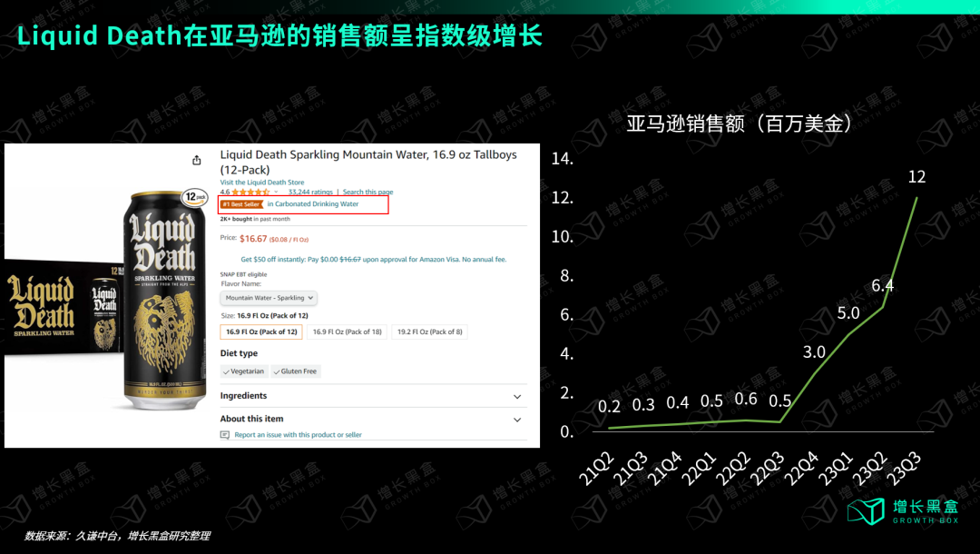The image size is (980, 554).
Task: Toggle the Gluten Free diet type checkmark
Action: [x=277, y=371]
